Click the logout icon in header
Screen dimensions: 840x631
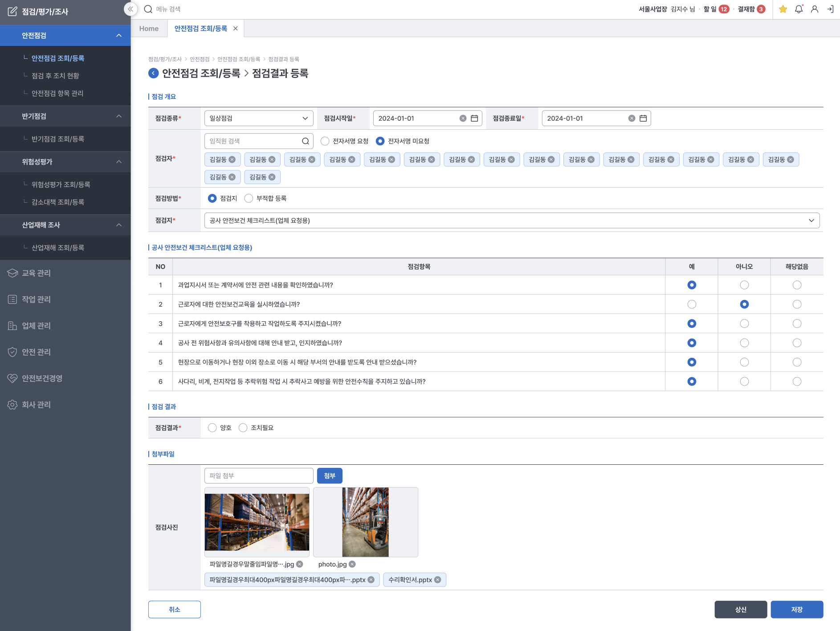(x=831, y=9)
